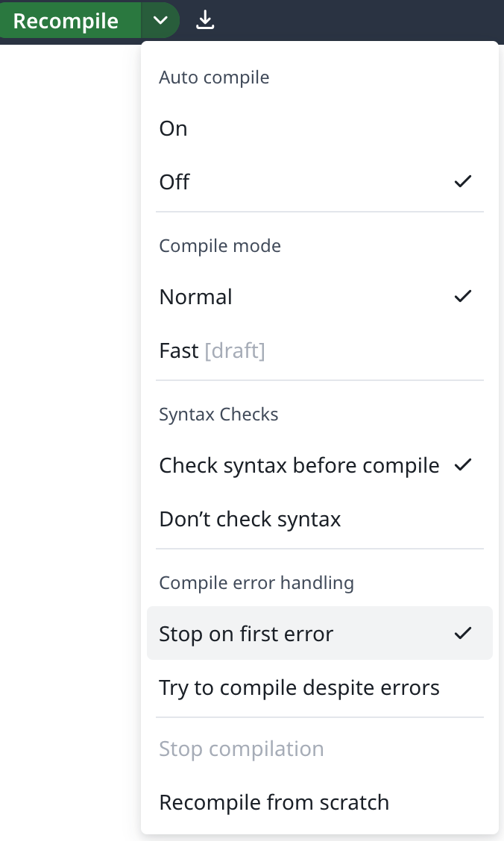504x841 pixels.
Task: Click the disabled Stop compilation entry
Action: 242,748
